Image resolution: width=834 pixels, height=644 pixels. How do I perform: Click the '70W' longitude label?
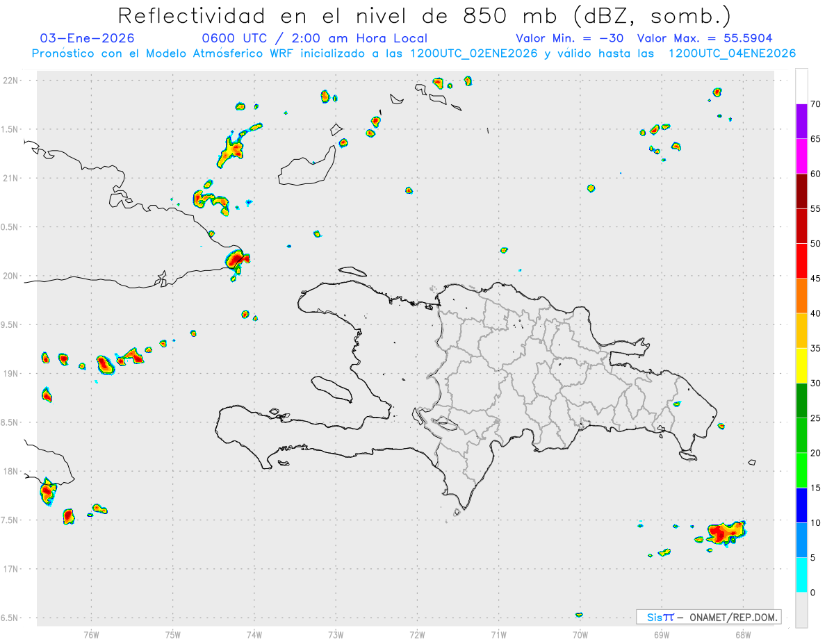pos(580,634)
